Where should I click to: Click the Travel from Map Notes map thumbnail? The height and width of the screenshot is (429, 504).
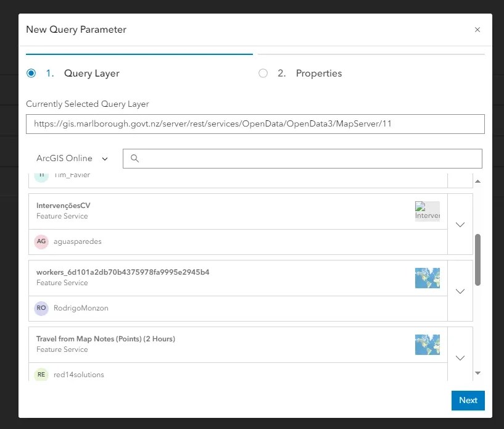[427, 344]
